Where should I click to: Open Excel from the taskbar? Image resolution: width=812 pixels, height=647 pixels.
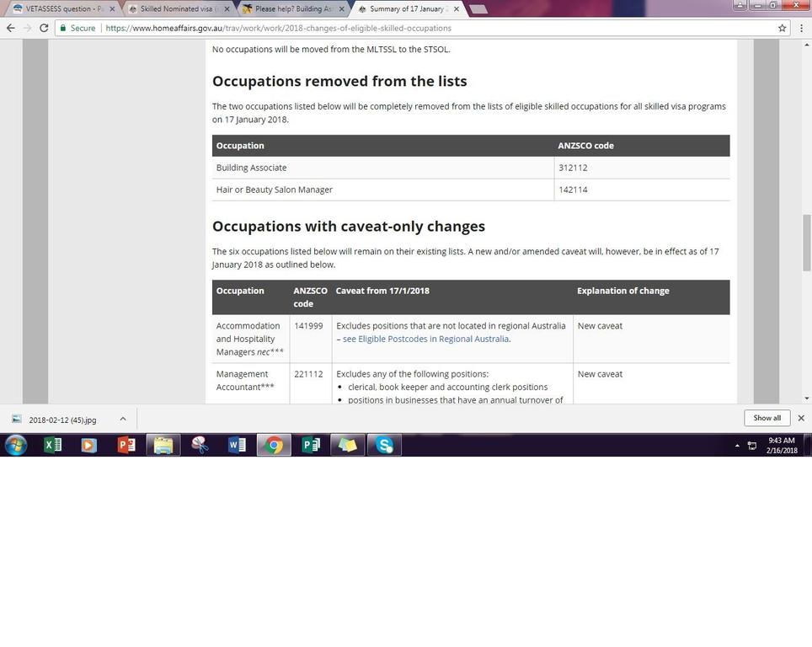point(52,445)
